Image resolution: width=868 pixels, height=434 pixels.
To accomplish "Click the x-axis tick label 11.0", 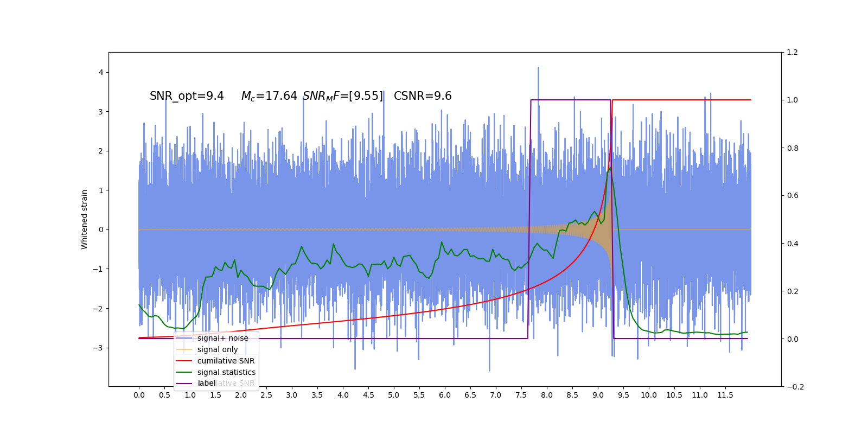I will [x=700, y=395].
